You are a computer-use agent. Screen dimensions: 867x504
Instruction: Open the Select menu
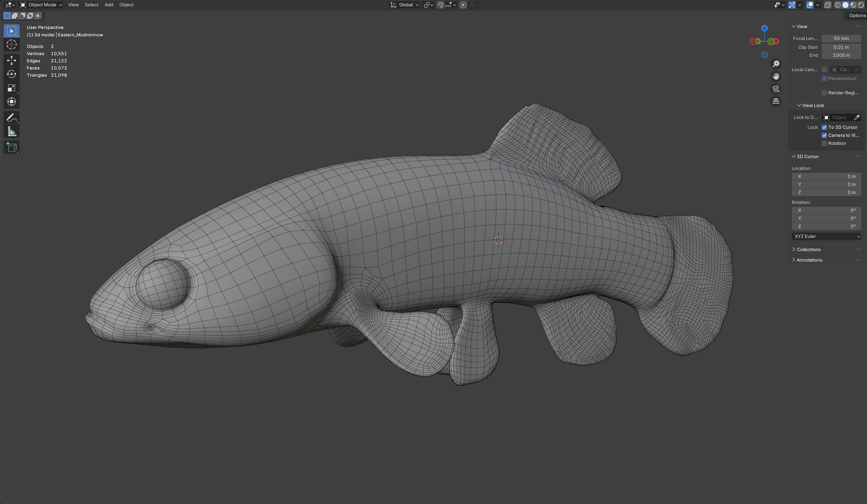tap(91, 5)
